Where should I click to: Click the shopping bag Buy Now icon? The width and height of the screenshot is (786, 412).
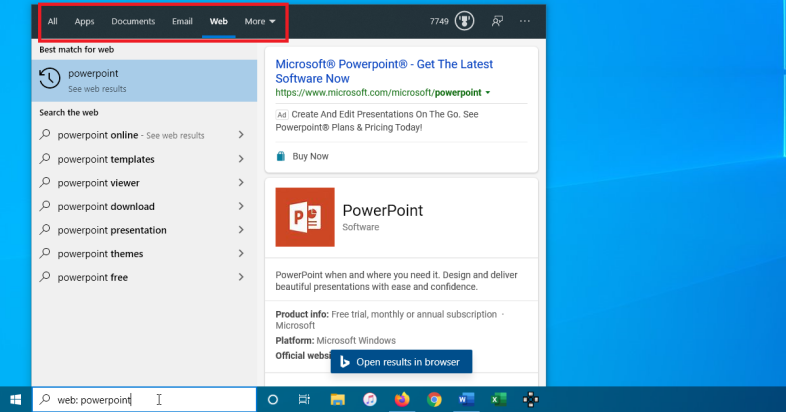[281, 156]
